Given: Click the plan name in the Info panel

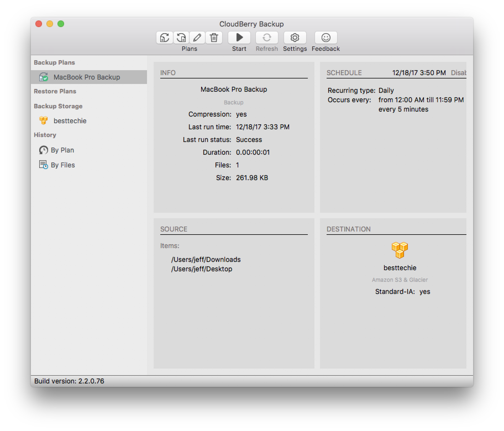Looking at the screenshot, I should (x=234, y=89).
